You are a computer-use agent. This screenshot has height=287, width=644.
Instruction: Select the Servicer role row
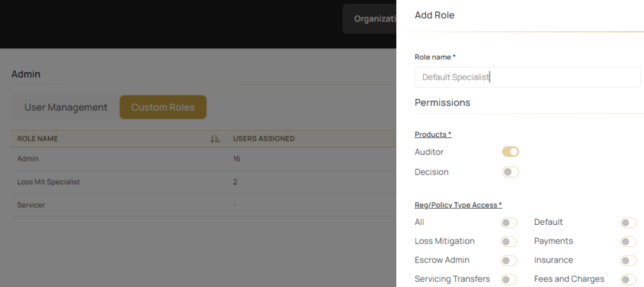point(31,205)
